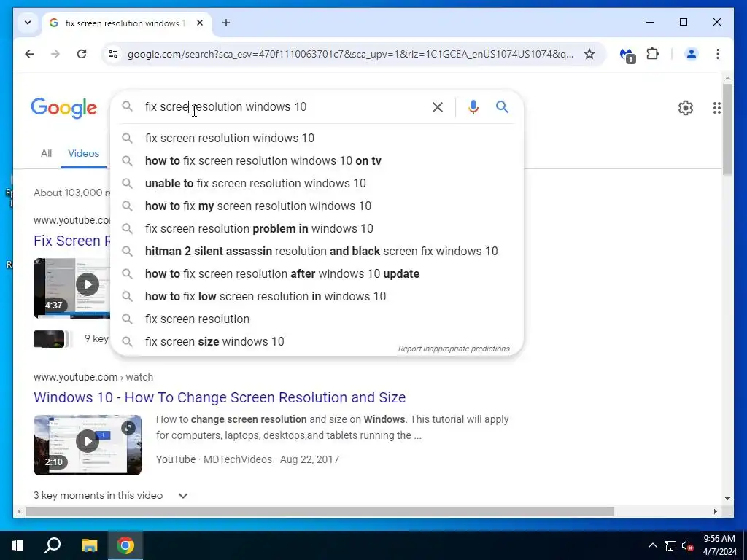Select 'after windows 10 update' suggestion
This screenshot has height=560, width=747.
317,274
